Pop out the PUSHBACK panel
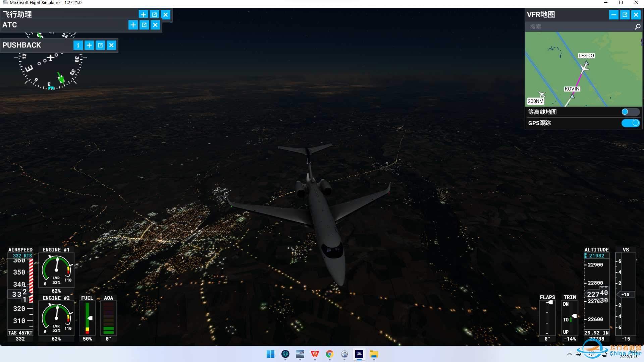 click(x=100, y=45)
